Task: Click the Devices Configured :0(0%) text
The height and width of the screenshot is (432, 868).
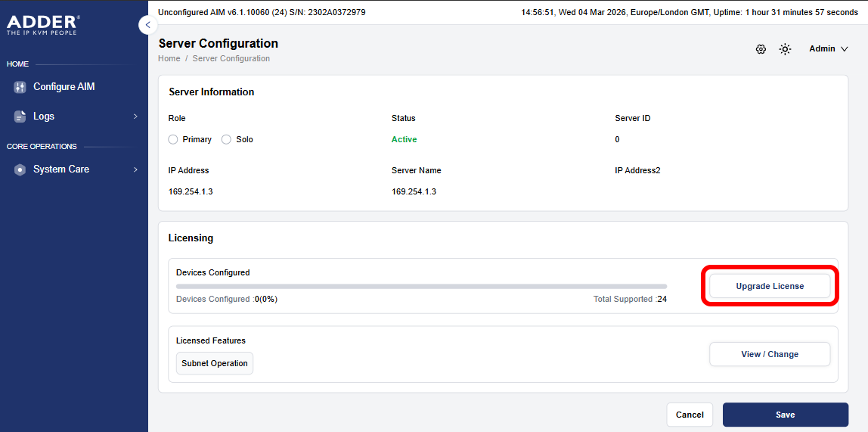Action: tap(226, 299)
